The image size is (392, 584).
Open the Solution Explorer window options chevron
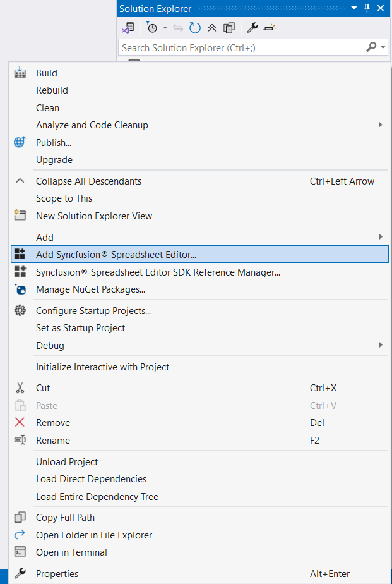(353, 8)
